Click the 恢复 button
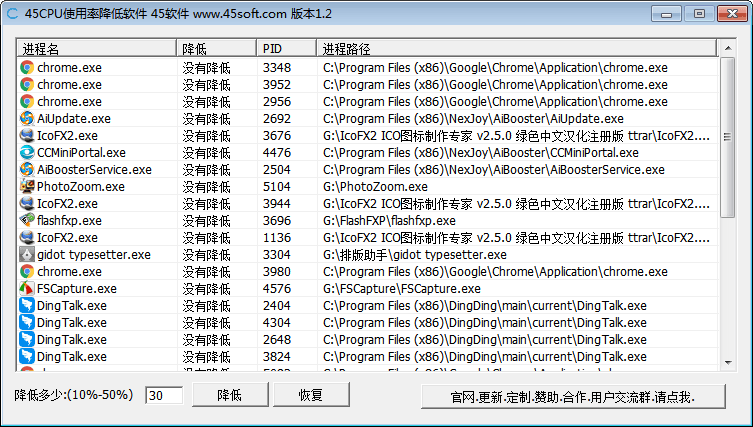Image resolution: width=753 pixels, height=427 pixels. coord(311,395)
